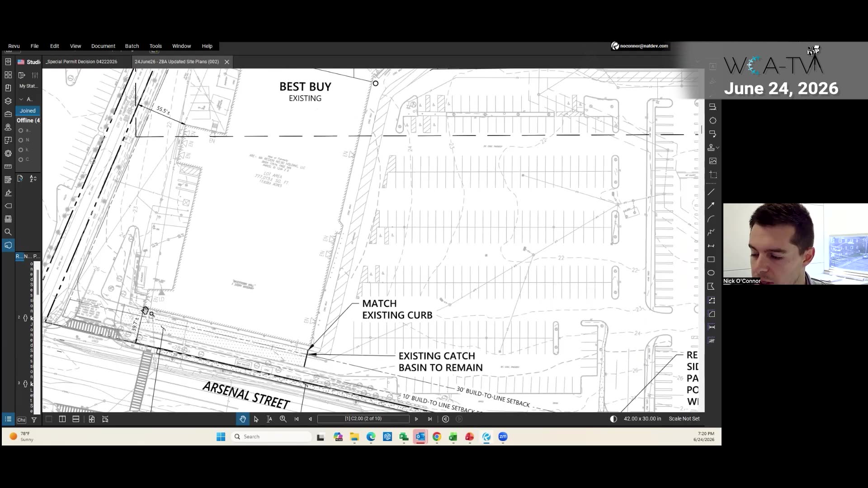Activate the Select arrow tool
Screen dimensions: 868x488
[x=256, y=419]
